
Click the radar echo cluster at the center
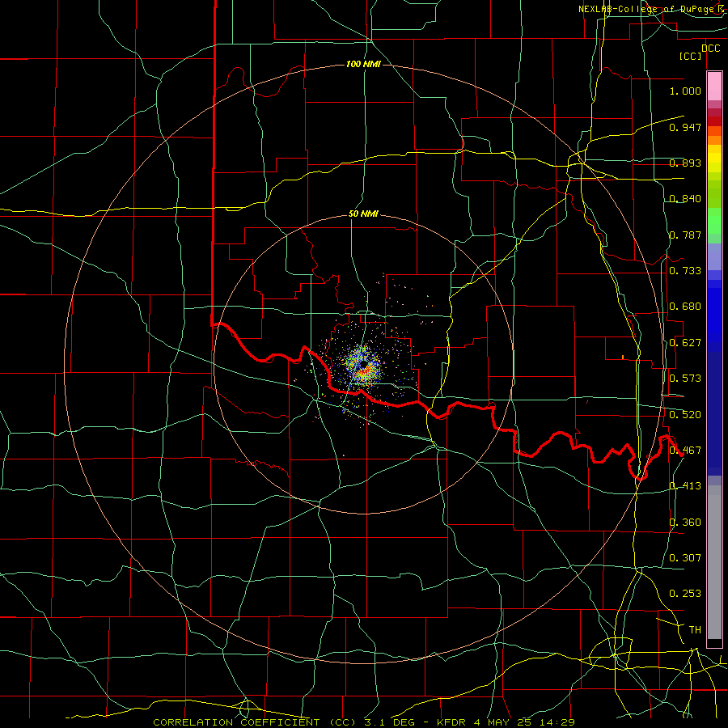(363, 366)
